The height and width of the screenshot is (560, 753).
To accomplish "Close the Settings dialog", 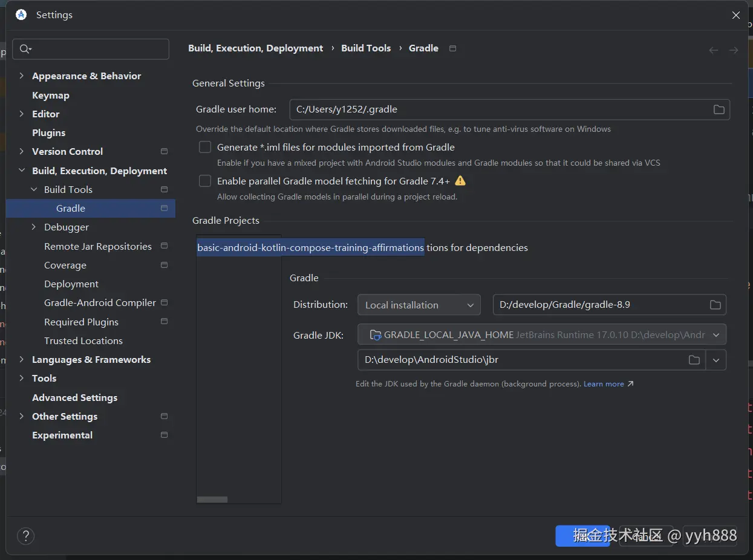I will pyautogui.click(x=736, y=15).
